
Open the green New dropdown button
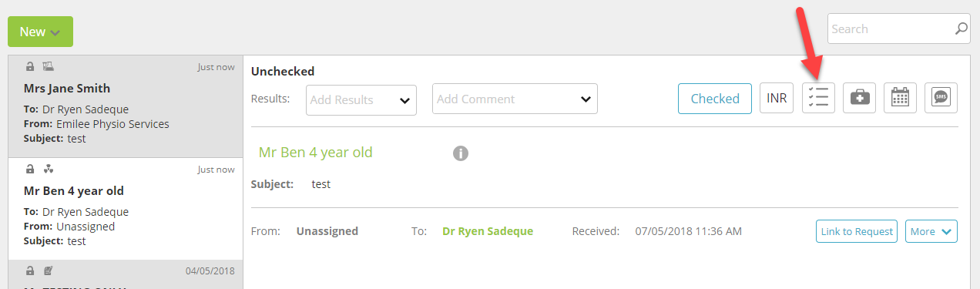click(x=40, y=32)
